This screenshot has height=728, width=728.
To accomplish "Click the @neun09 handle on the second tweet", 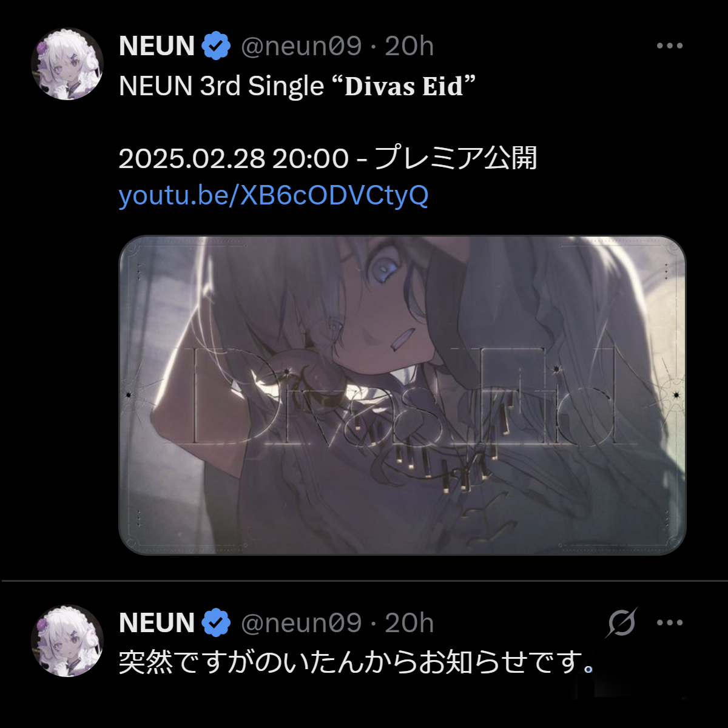I will point(302,623).
